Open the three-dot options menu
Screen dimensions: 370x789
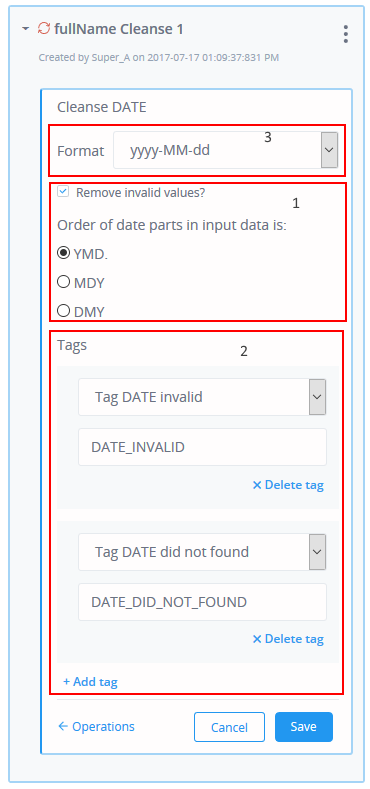pos(345,33)
